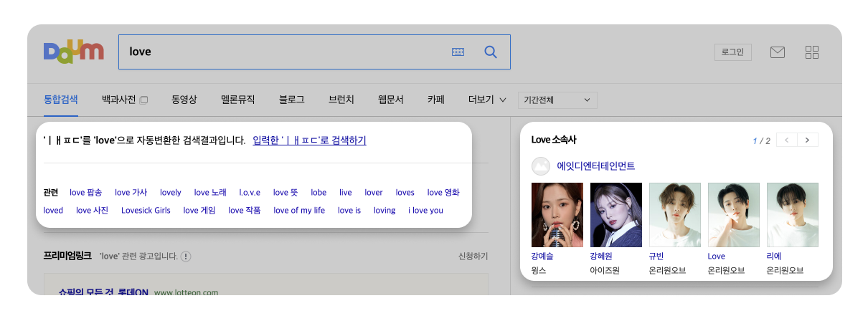Log in with the 로그인 button
868x326 pixels.
[732, 52]
